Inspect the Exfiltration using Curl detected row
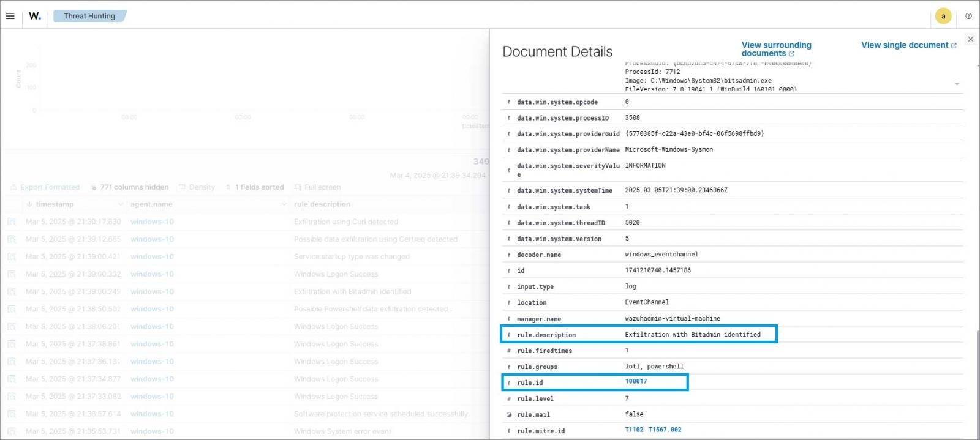Image resolution: width=980 pixels, height=440 pixels. tap(11, 222)
